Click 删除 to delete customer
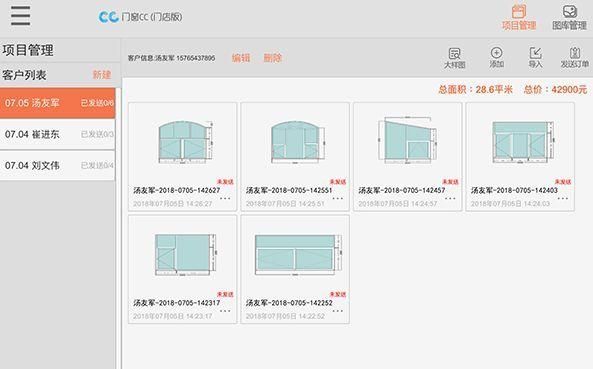This screenshot has height=369, width=593. (273, 58)
